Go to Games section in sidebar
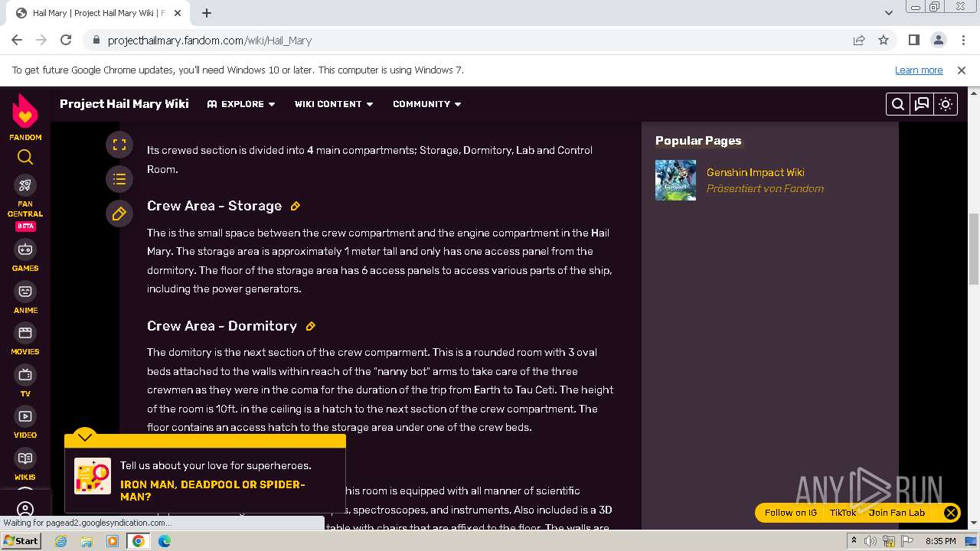 point(25,256)
